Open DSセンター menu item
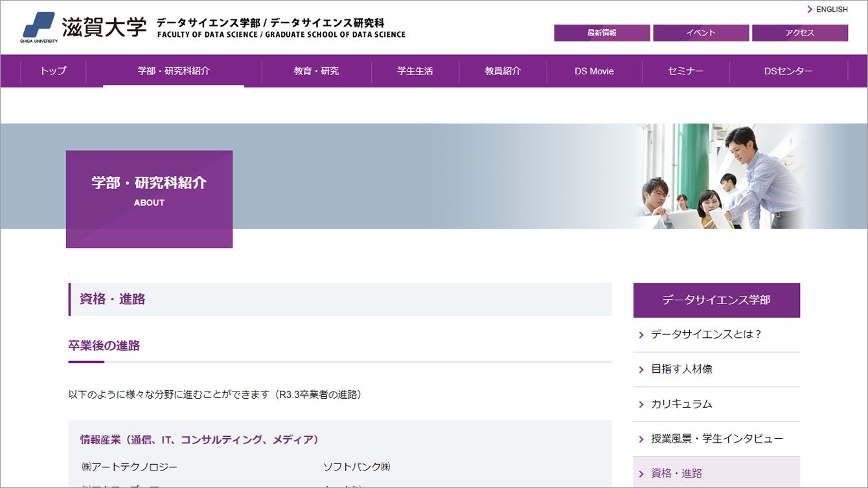The height and width of the screenshot is (488, 868). pos(788,71)
